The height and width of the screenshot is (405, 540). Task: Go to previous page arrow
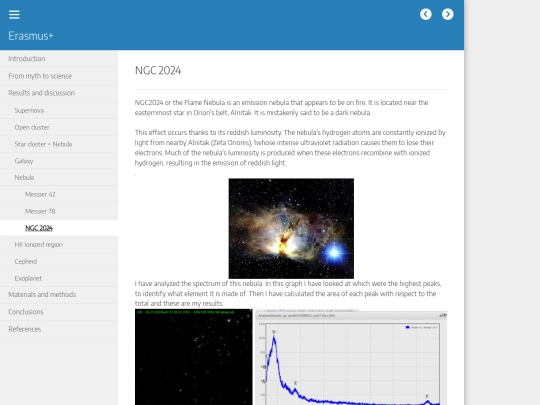[426, 14]
